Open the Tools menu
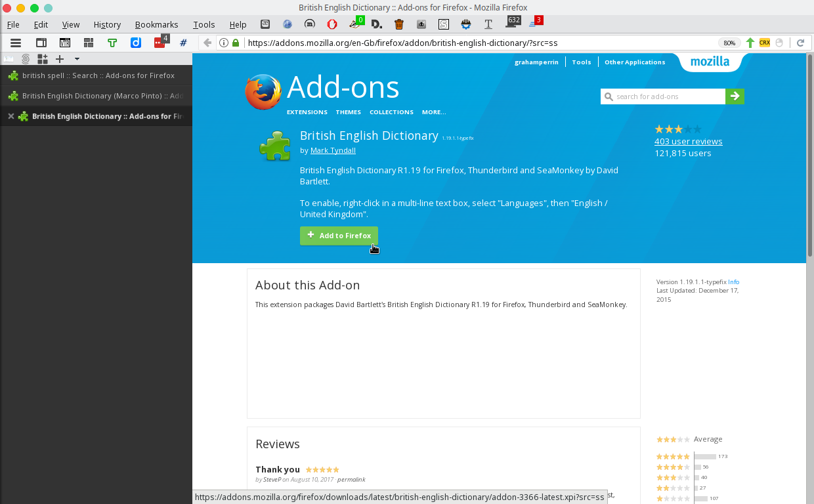Viewport: 814px width, 504px height. pos(204,24)
